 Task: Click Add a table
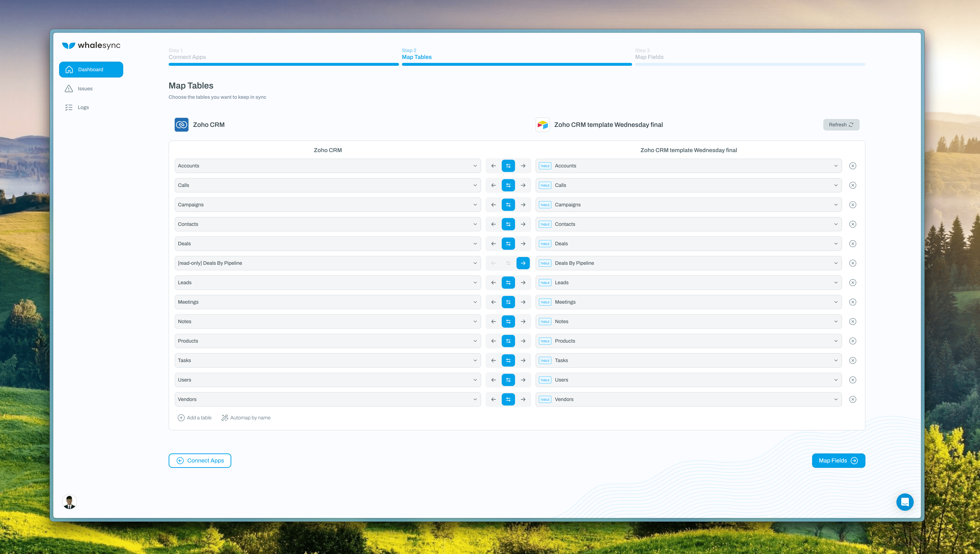click(194, 418)
